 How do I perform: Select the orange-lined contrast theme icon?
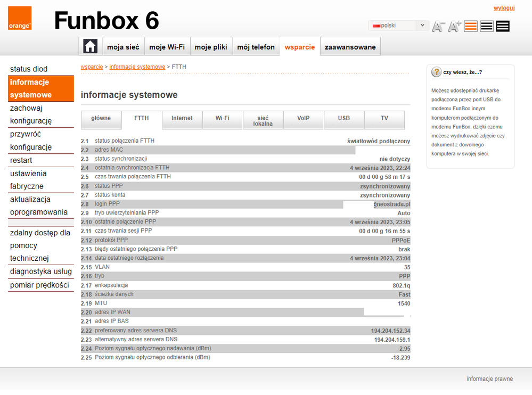pyautogui.click(x=471, y=26)
